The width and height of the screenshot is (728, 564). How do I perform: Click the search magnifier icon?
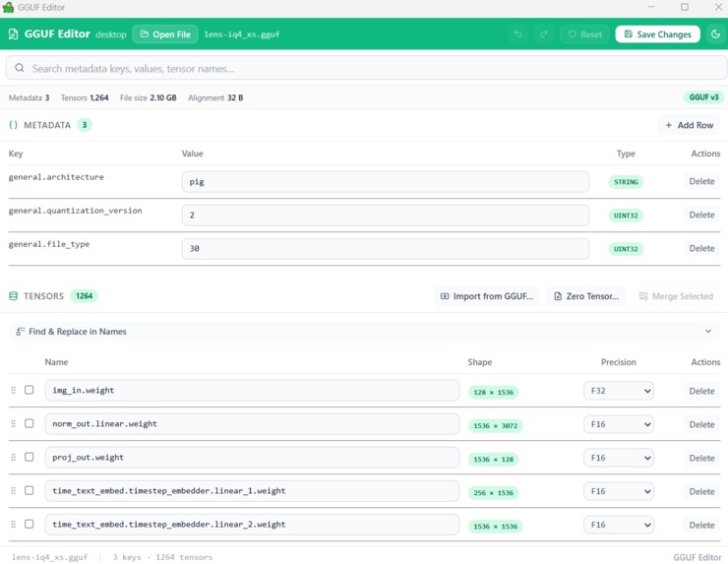pos(20,68)
